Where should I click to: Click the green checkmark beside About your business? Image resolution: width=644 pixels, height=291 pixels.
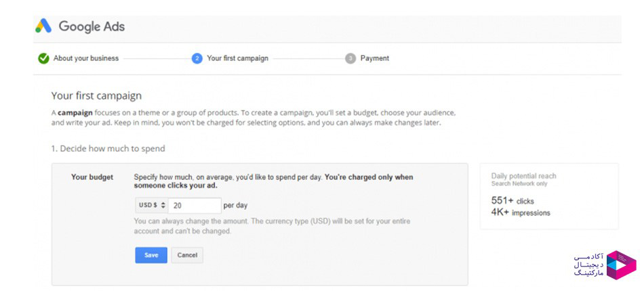[x=43, y=59]
